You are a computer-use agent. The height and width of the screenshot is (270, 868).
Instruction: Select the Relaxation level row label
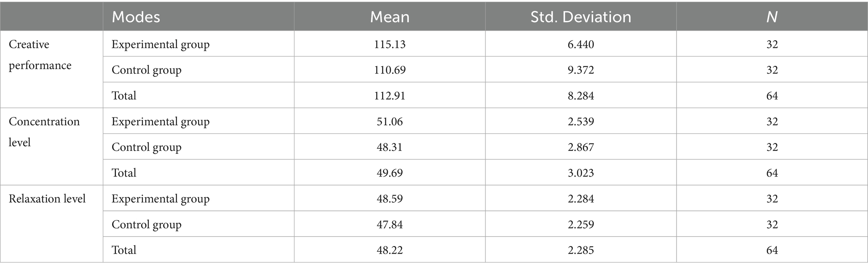[47, 198]
